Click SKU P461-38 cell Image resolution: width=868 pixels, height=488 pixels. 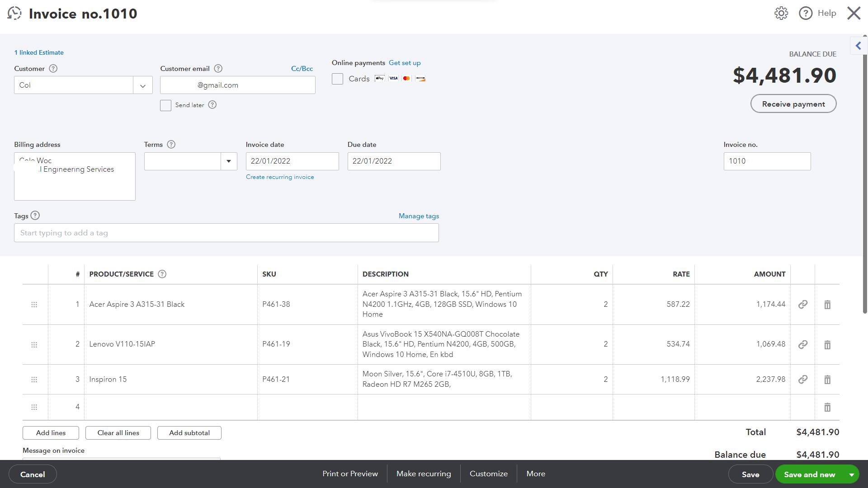307,305
